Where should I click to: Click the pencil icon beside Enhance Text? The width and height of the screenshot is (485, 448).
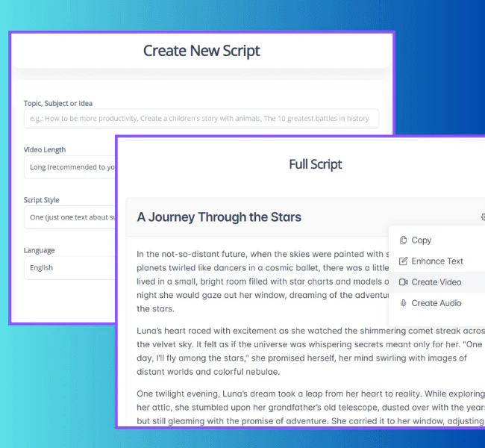coord(403,261)
